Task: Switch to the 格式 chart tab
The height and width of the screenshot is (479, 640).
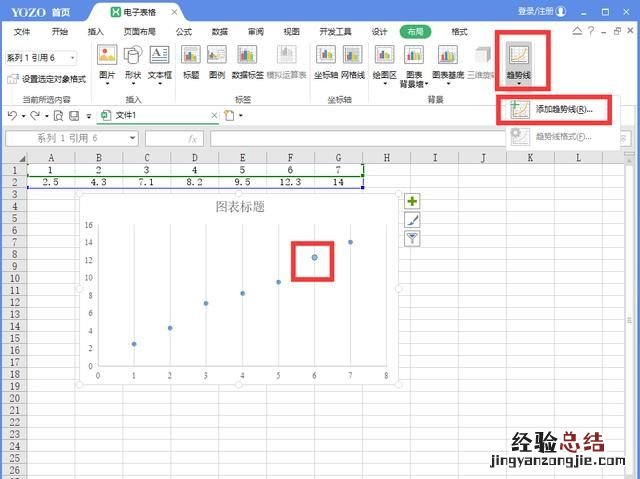Action: click(459, 32)
